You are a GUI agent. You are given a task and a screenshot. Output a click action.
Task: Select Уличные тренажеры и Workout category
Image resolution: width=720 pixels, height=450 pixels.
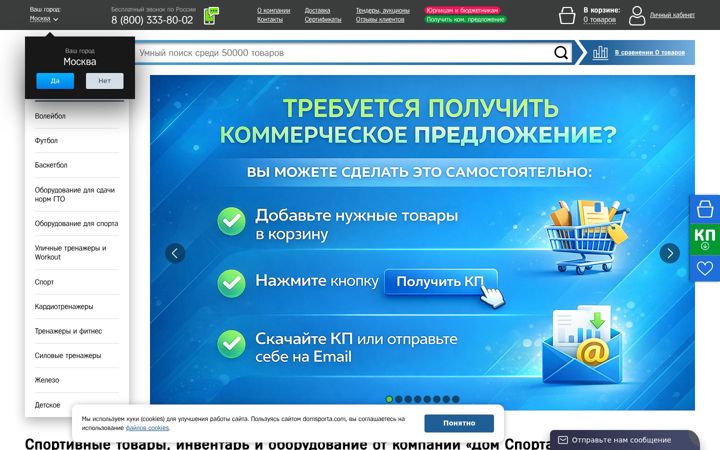[x=70, y=253]
